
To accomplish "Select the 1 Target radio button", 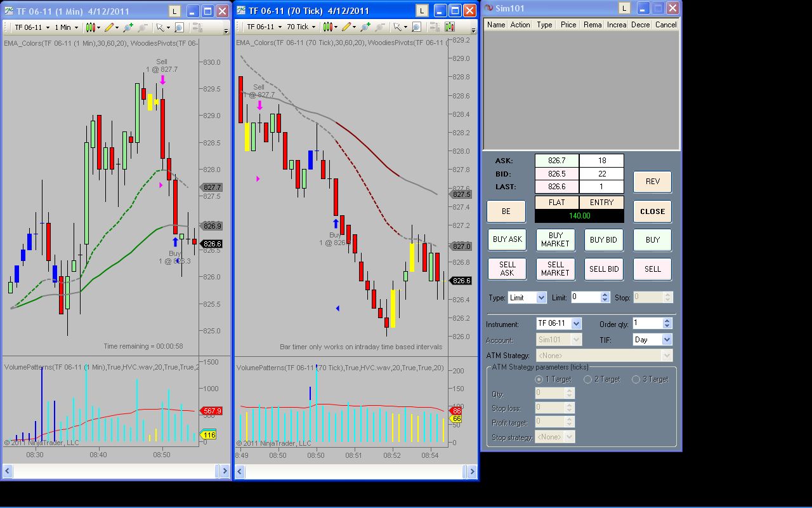I will coord(539,379).
